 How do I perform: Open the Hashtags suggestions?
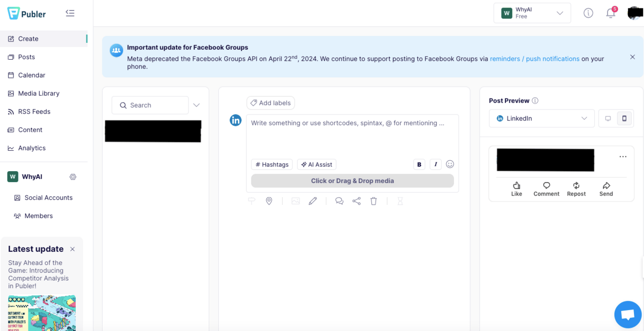coord(272,164)
